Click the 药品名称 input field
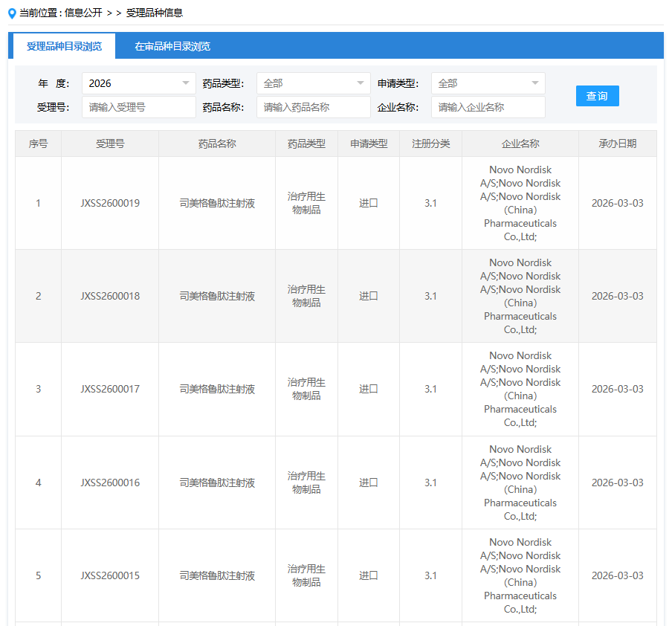Screen dimensions: 672x626 (313, 107)
